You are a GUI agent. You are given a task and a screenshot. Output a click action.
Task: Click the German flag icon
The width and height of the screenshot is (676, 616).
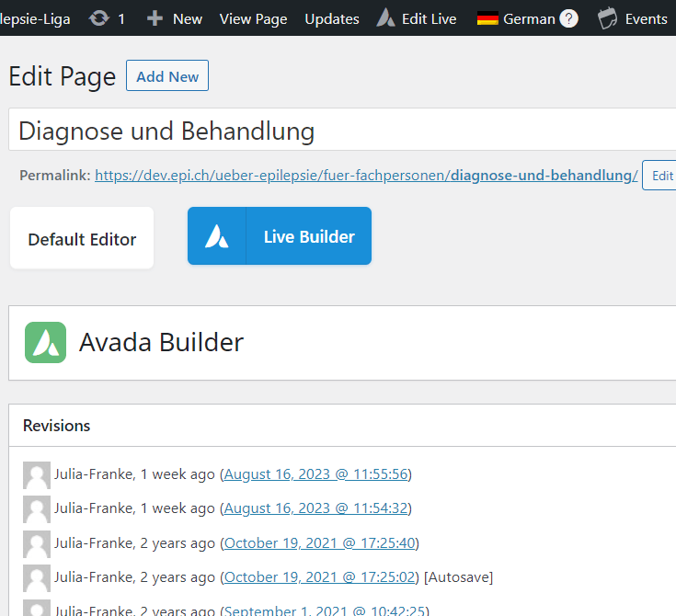click(487, 19)
